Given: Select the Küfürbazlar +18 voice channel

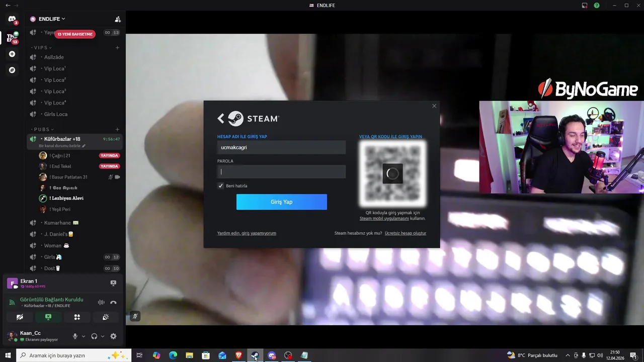Looking at the screenshot, I should coord(74,139).
